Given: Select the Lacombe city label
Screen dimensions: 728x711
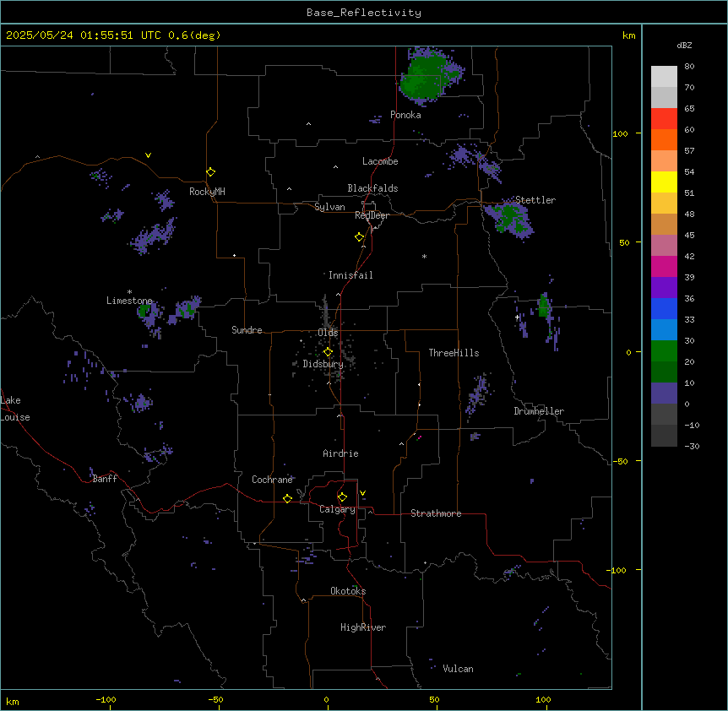Looking at the screenshot, I should point(380,161).
